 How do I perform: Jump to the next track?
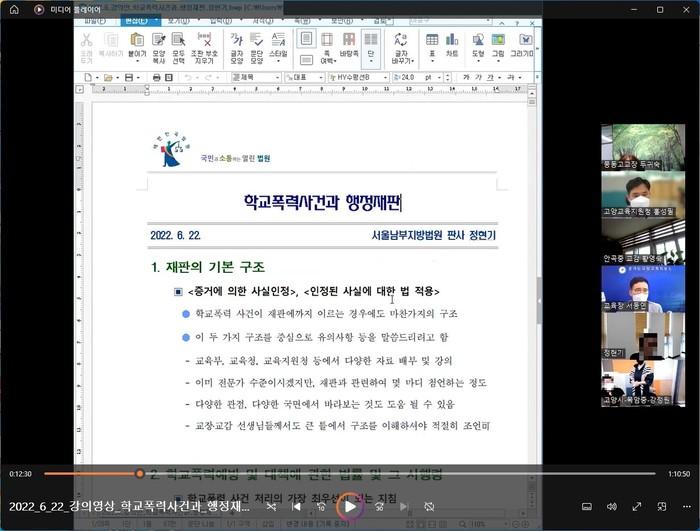coord(404,506)
